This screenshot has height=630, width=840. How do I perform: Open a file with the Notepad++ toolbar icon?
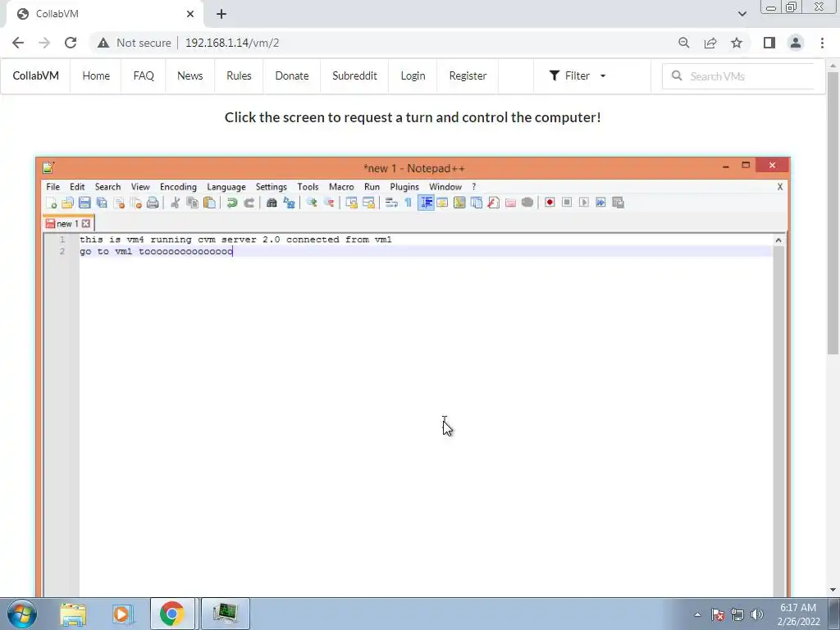click(x=67, y=203)
